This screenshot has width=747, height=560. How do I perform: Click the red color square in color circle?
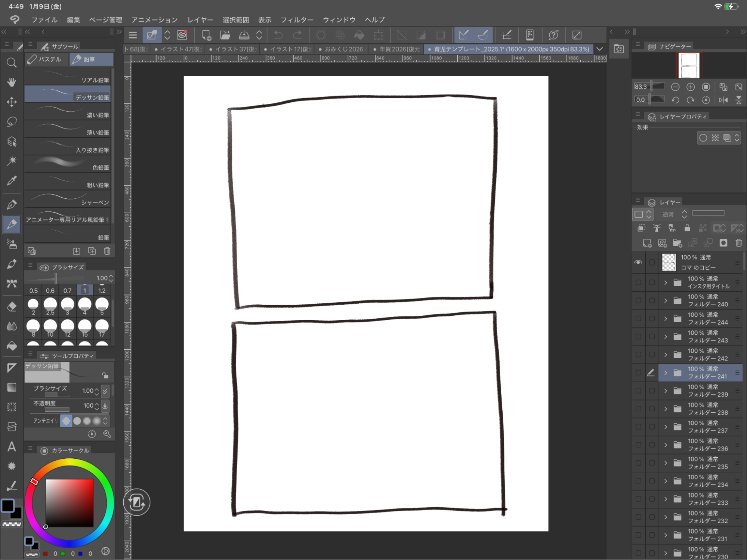tap(70, 502)
